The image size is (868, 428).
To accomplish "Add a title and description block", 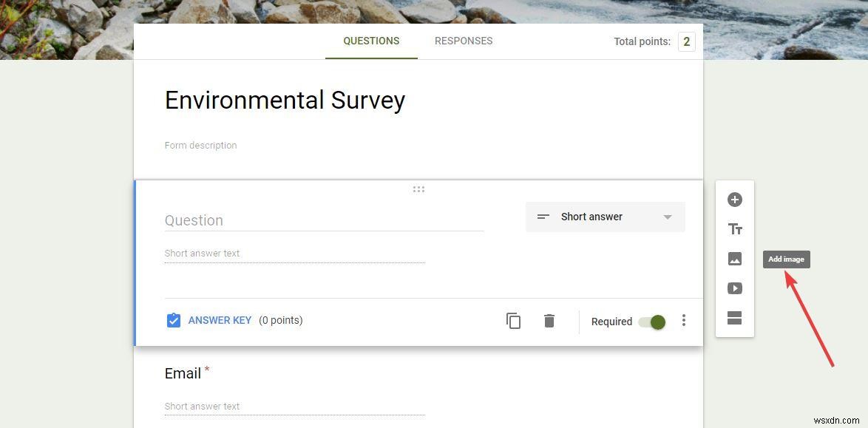I will tap(735, 229).
